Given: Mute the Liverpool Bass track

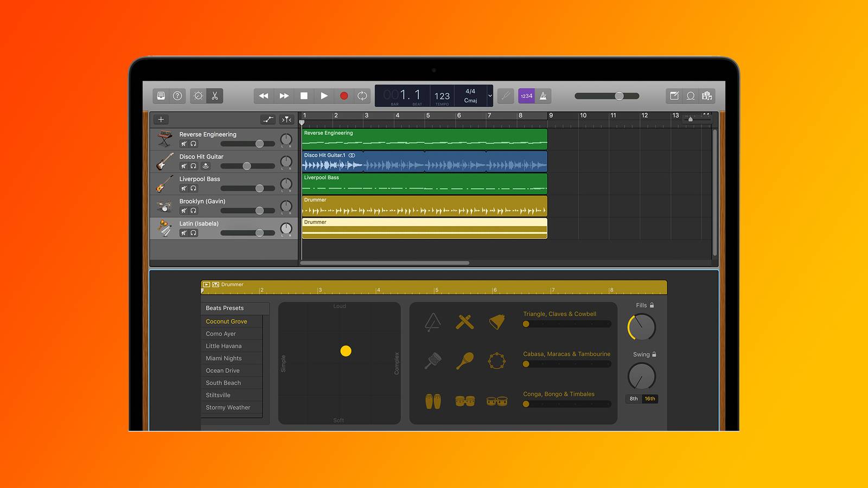Looking at the screenshot, I should 184,188.
